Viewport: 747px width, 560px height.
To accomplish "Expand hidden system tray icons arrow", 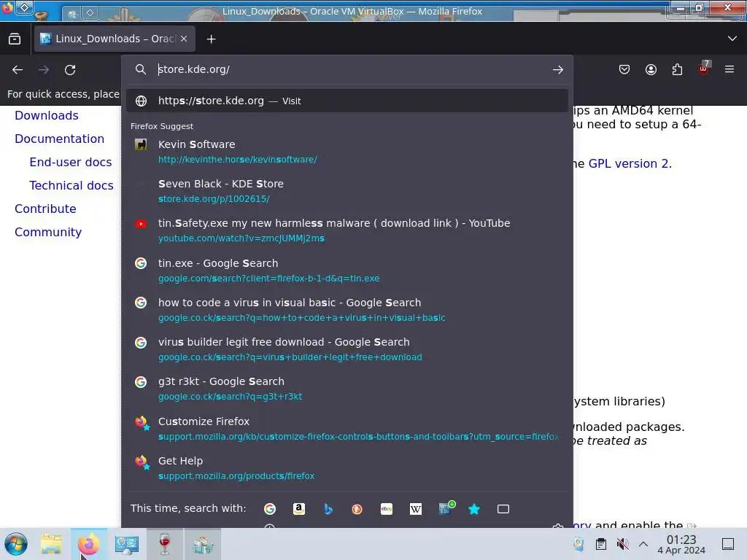I will pyautogui.click(x=643, y=544).
